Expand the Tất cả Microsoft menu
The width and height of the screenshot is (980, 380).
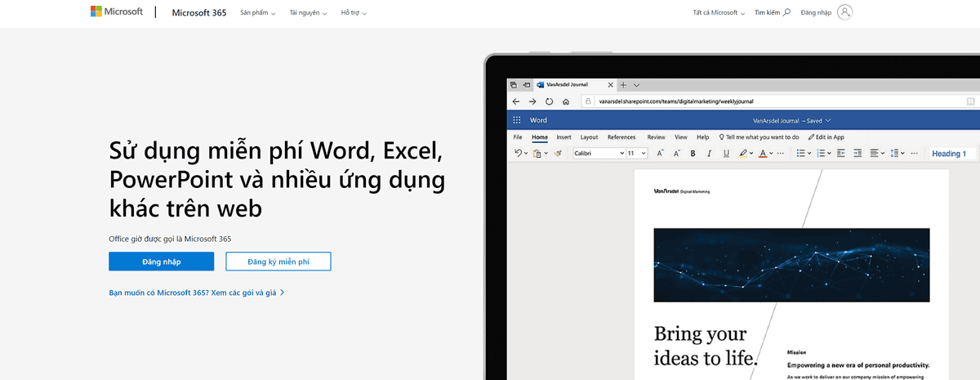(x=719, y=13)
